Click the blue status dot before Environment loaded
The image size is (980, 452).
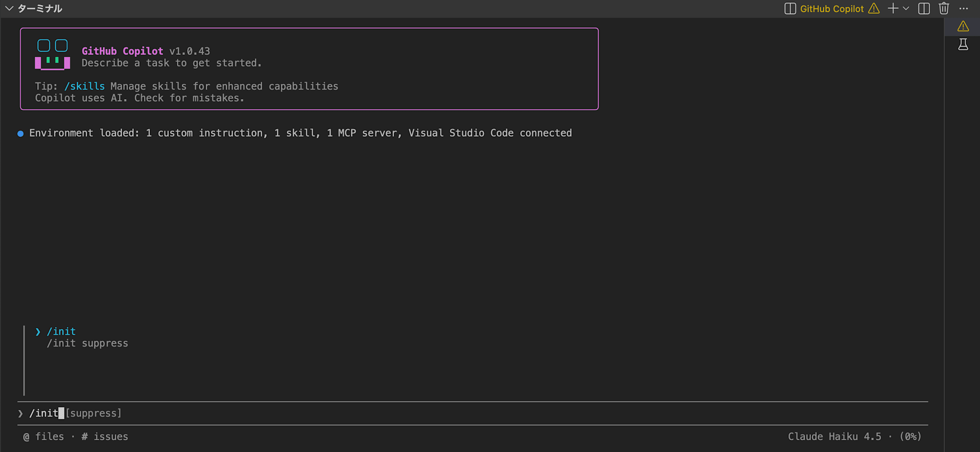click(x=21, y=133)
